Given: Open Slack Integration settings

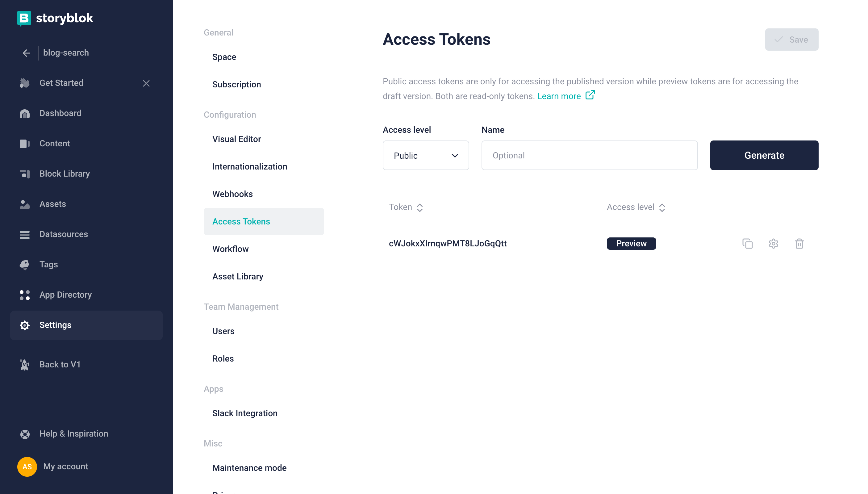Looking at the screenshot, I should [x=245, y=413].
